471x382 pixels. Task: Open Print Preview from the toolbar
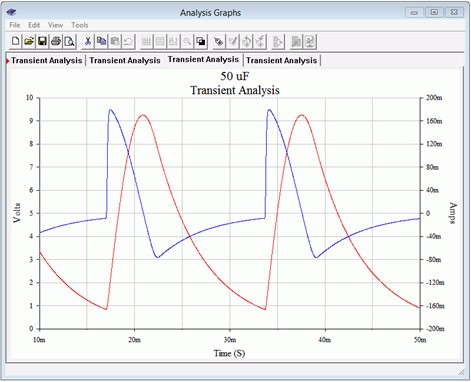point(69,41)
